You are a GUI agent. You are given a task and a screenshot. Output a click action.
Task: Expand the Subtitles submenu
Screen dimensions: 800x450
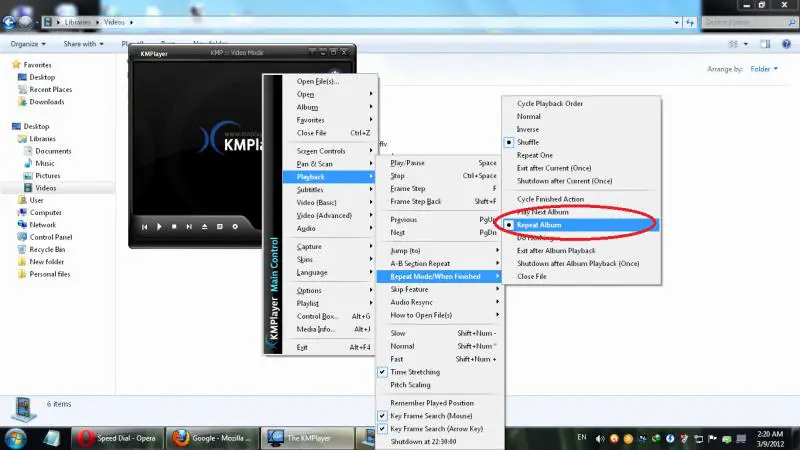click(x=330, y=189)
